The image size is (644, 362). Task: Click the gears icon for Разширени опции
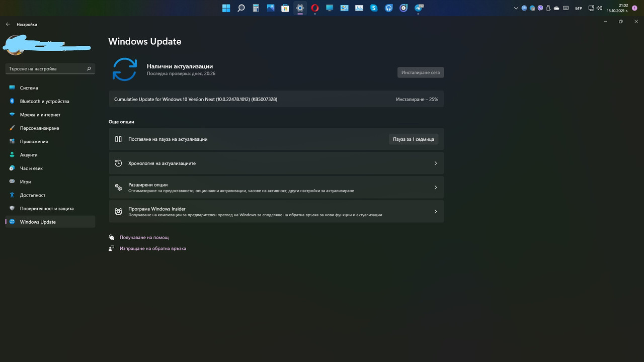point(118,188)
